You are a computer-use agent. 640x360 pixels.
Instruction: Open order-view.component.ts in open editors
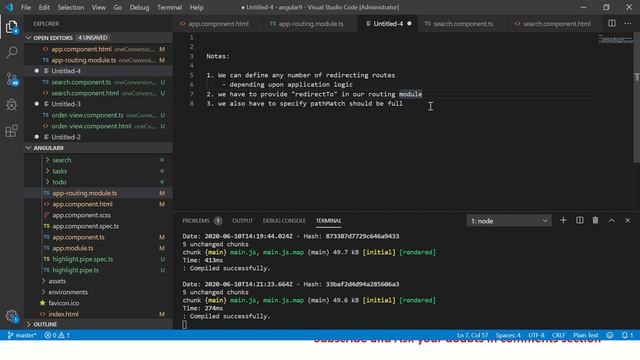tap(98, 115)
